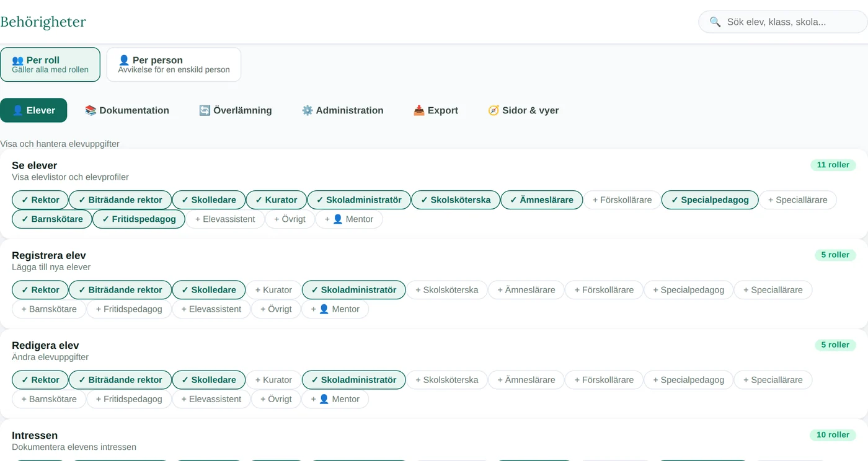Disable Kurator for Se elever
Viewport: 868px width, 461px height.
coord(277,200)
